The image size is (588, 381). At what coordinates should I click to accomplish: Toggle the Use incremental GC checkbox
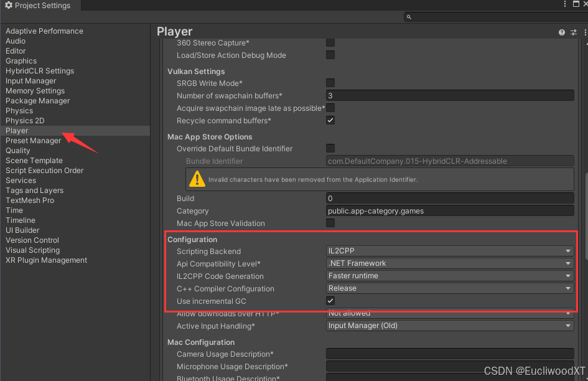tap(330, 301)
